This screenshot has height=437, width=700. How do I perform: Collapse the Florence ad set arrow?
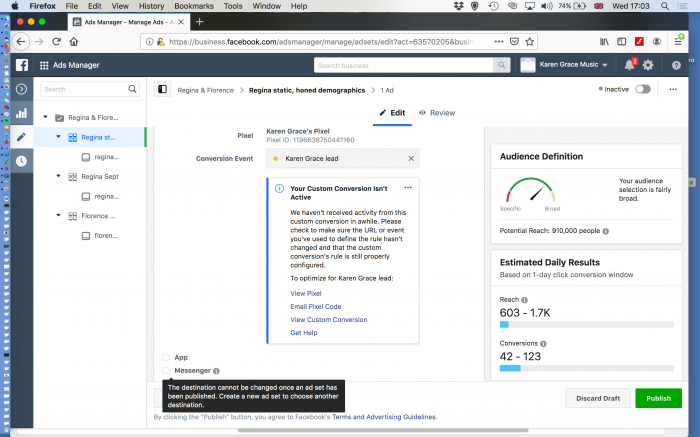[x=58, y=215]
